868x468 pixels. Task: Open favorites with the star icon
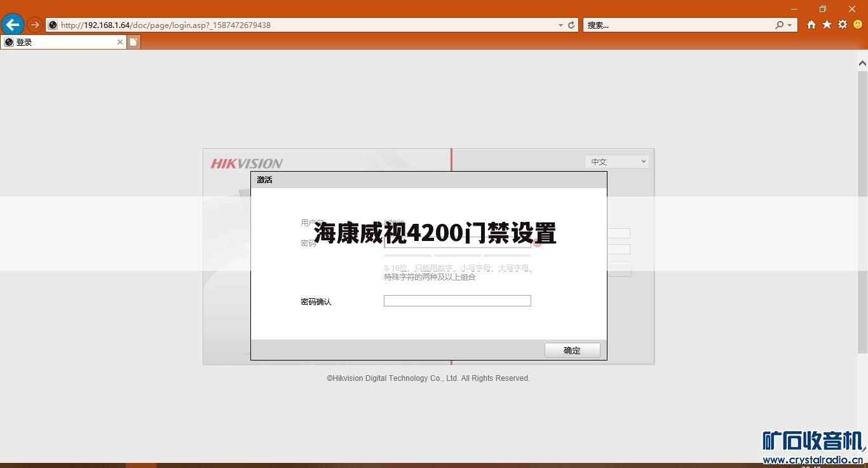click(827, 24)
